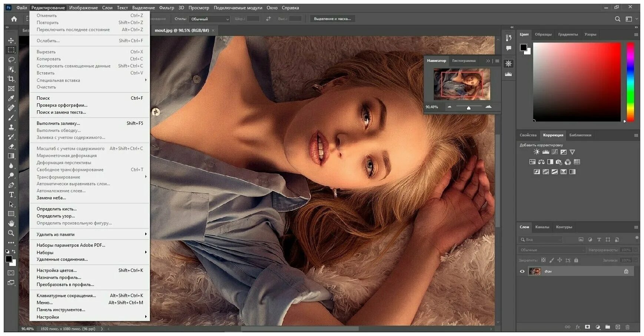Viewport: 644px width, 336px height.
Task: Select the Move tool
Action: pyautogui.click(x=11, y=40)
